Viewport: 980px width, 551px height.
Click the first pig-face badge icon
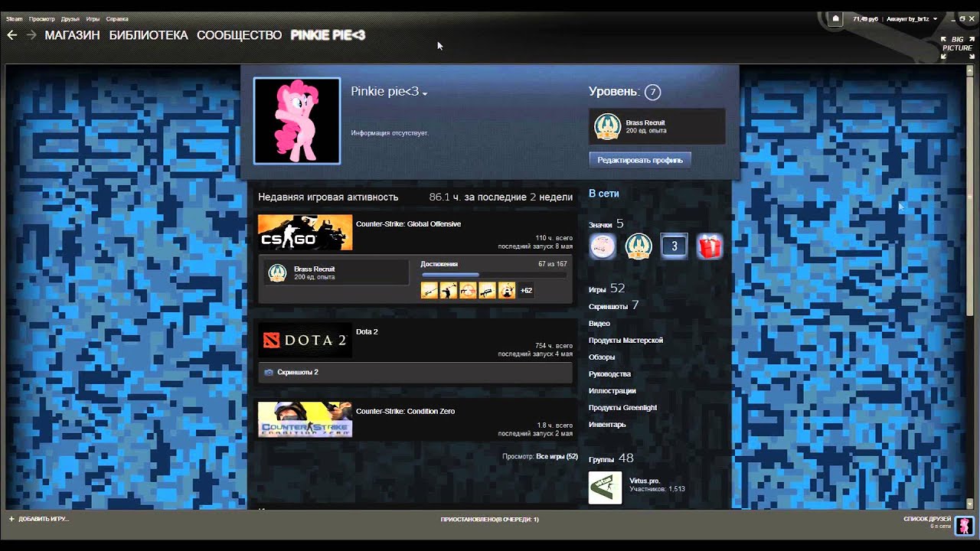pyautogui.click(x=603, y=246)
